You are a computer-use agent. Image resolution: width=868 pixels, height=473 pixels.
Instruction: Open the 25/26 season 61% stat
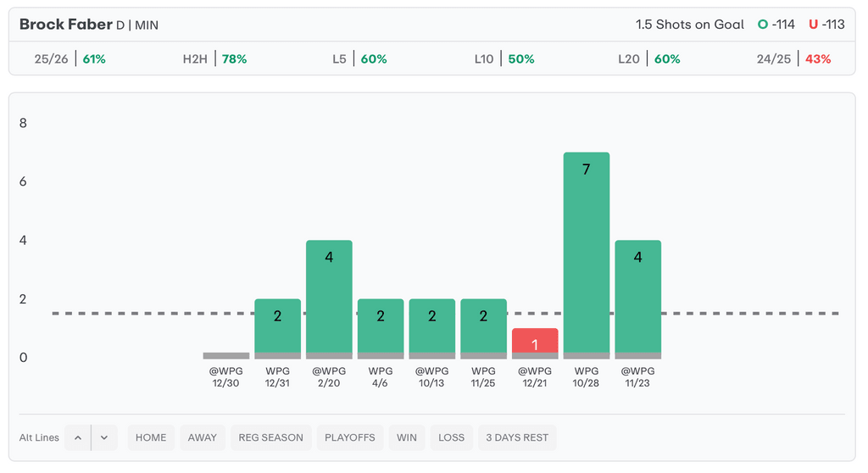(x=70, y=59)
